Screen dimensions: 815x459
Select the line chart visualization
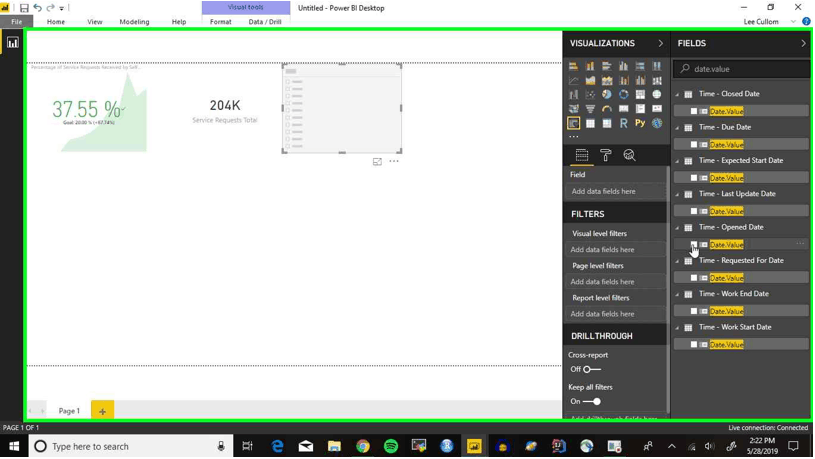pyautogui.click(x=573, y=81)
